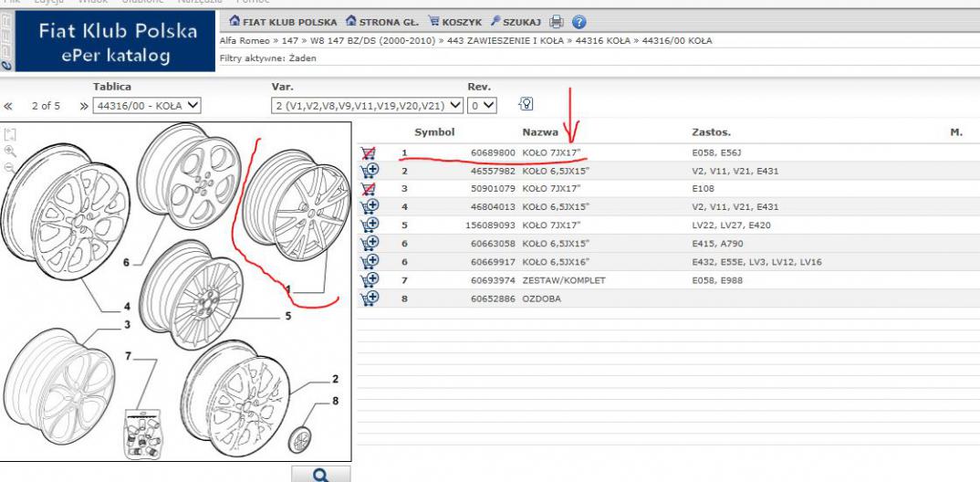Expand the Var. variant dropdown
This screenshot has height=482, width=980.
pyautogui.click(x=368, y=105)
